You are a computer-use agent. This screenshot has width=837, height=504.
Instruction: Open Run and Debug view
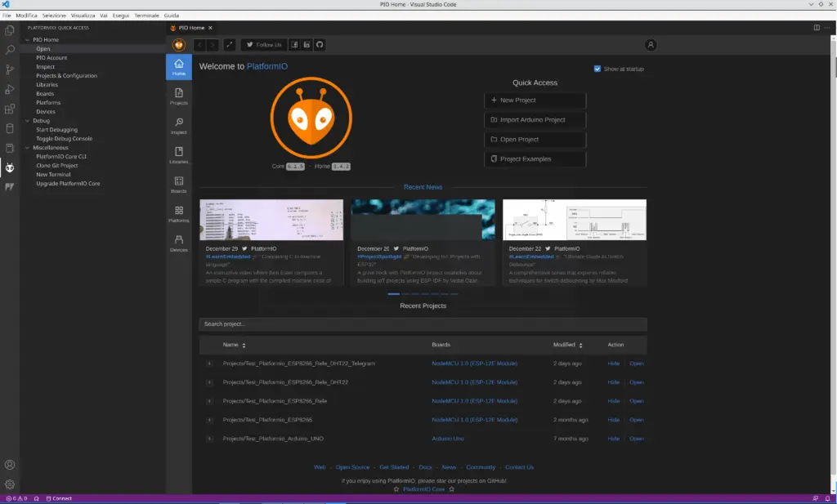tap(10, 89)
